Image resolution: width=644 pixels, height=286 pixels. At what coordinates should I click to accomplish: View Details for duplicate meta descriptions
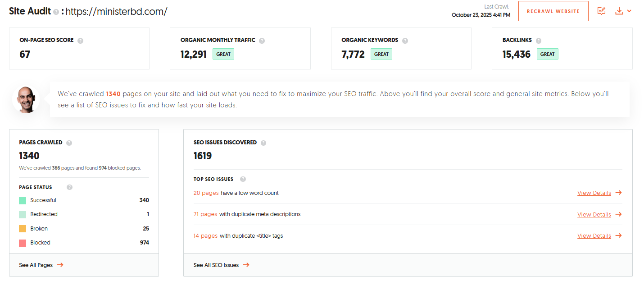(599, 215)
